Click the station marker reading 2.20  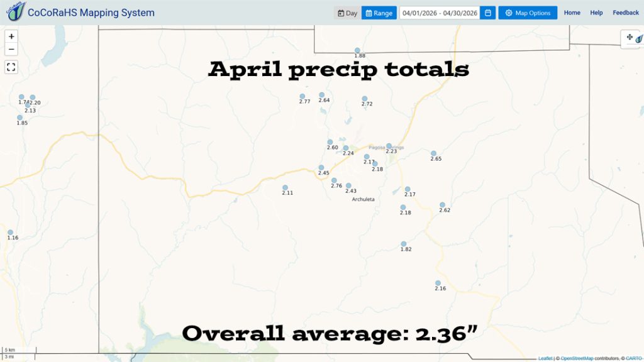coord(33,97)
